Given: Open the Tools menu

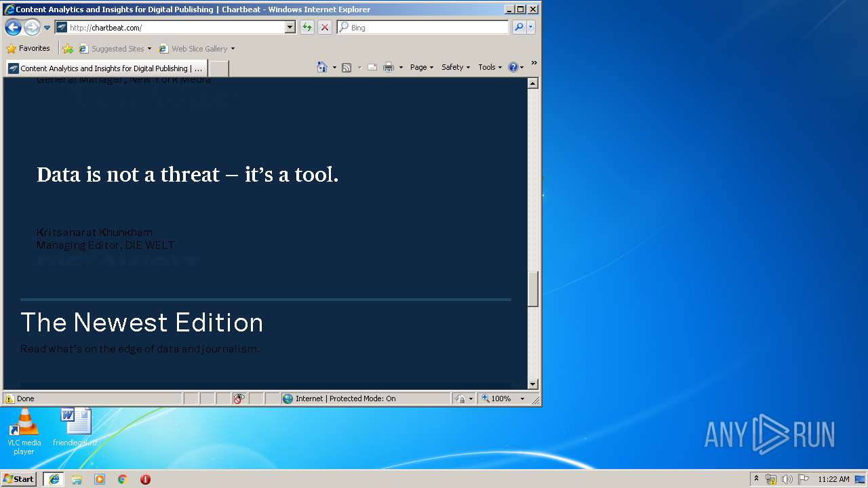Looking at the screenshot, I should [x=490, y=67].
